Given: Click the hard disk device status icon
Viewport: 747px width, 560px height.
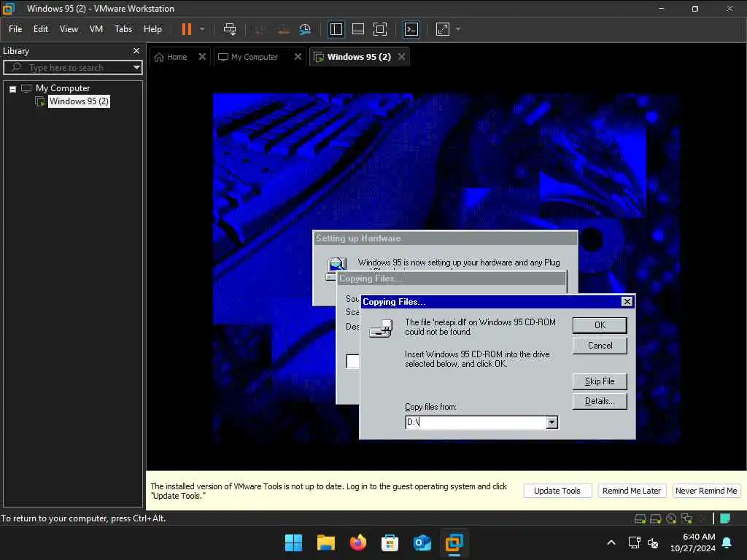Looking at the screenshot, I should 640,518.
